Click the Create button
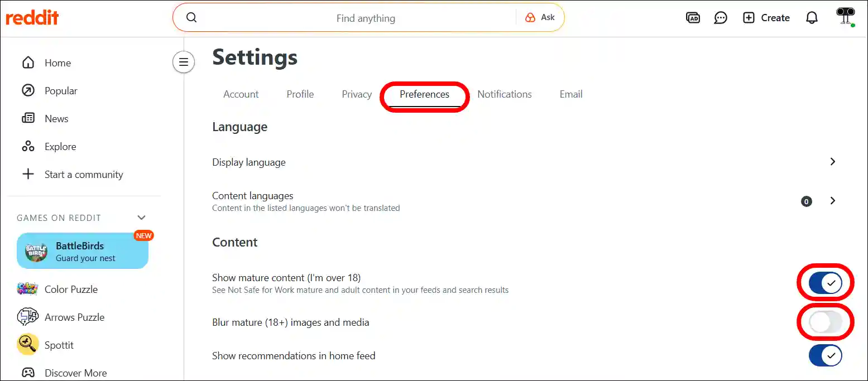Viewport: 868px width, 381px height. (x=766, y=17)
